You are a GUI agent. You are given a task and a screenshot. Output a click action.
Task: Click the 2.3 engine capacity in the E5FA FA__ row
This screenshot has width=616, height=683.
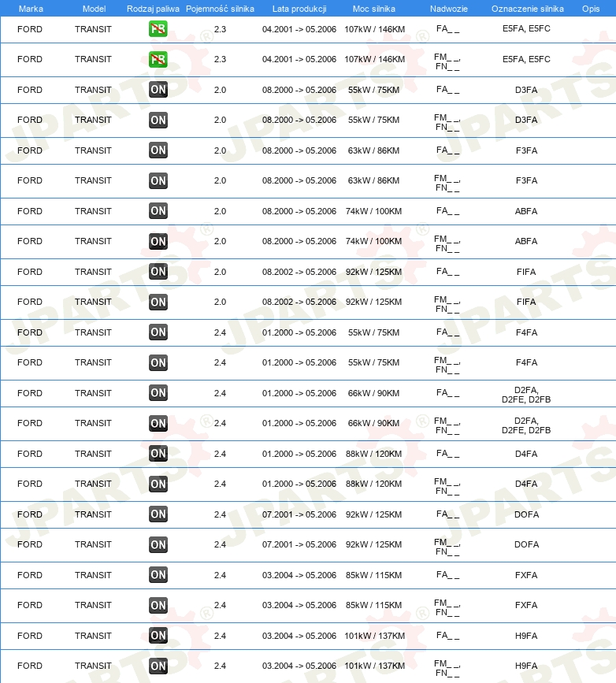click(x=220, y=29)
